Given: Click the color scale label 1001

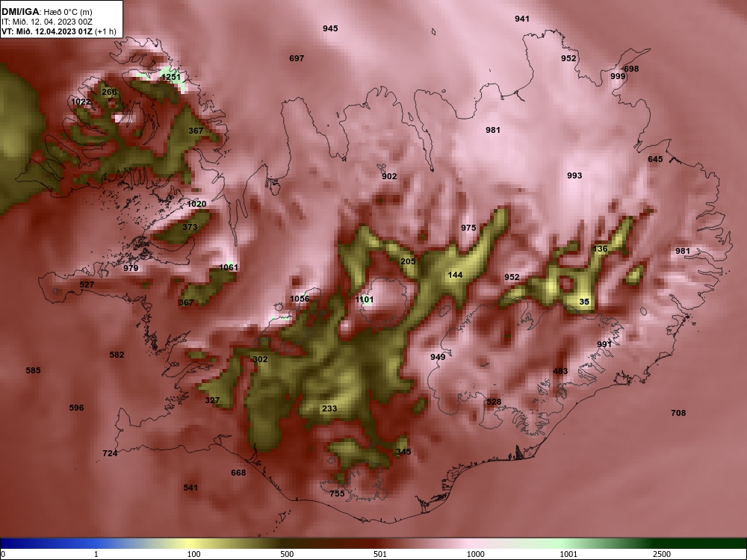Looking at the screenshot, I should click(568, 554).
